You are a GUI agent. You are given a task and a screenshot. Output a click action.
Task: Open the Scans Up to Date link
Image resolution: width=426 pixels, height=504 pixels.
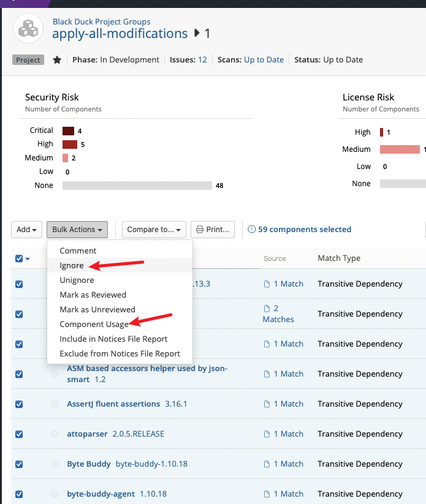264,60
